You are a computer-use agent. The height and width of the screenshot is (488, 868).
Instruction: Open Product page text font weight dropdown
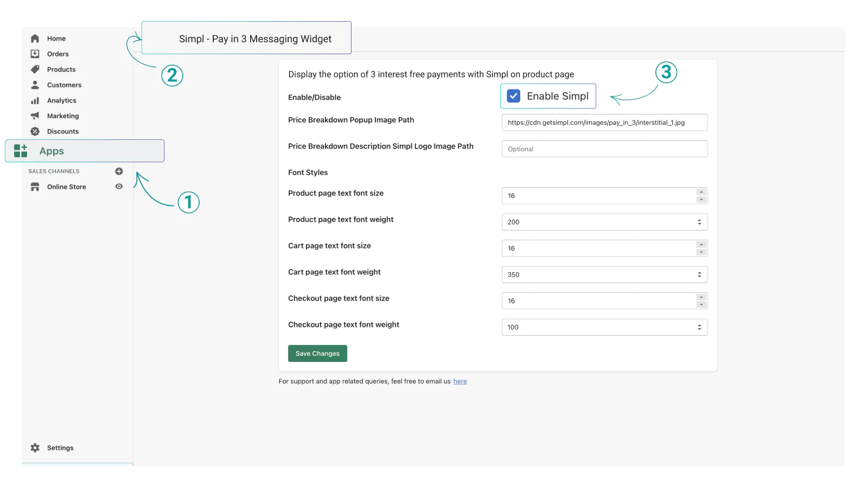604,222
